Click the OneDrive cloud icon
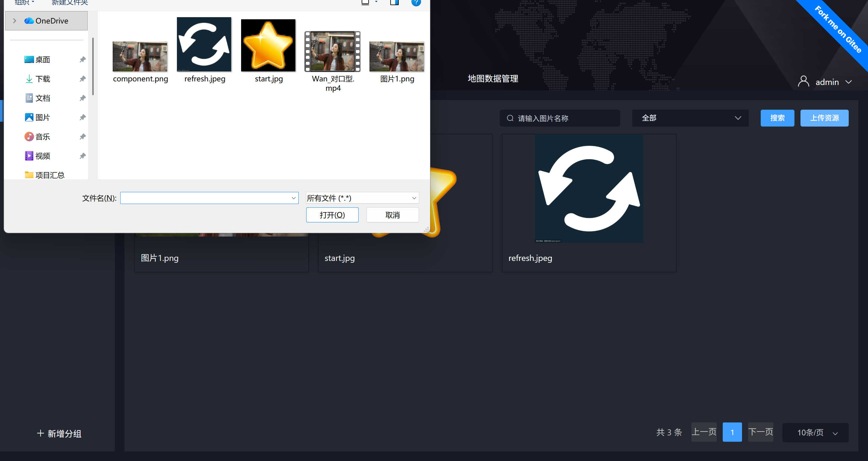The image size is (868, 461). pyautogui.click(x=29, y=21)
